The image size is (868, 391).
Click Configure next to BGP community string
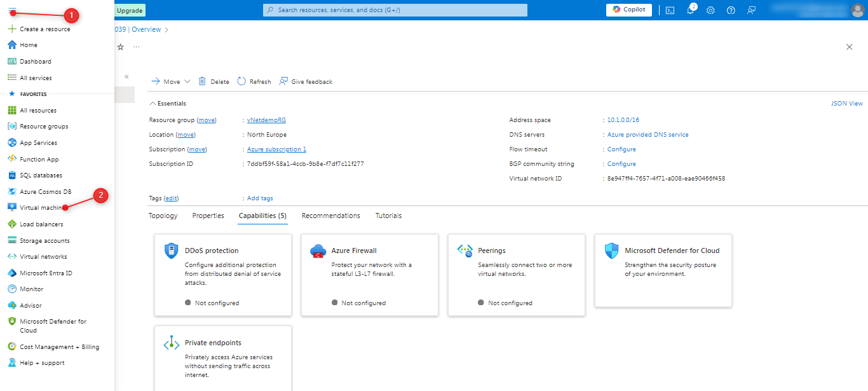point(621,164)
